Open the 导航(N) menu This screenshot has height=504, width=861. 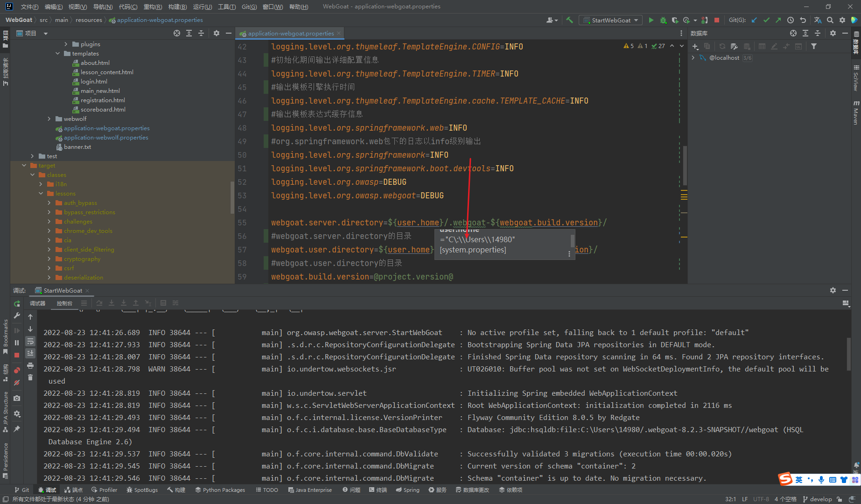pos(103,7)
